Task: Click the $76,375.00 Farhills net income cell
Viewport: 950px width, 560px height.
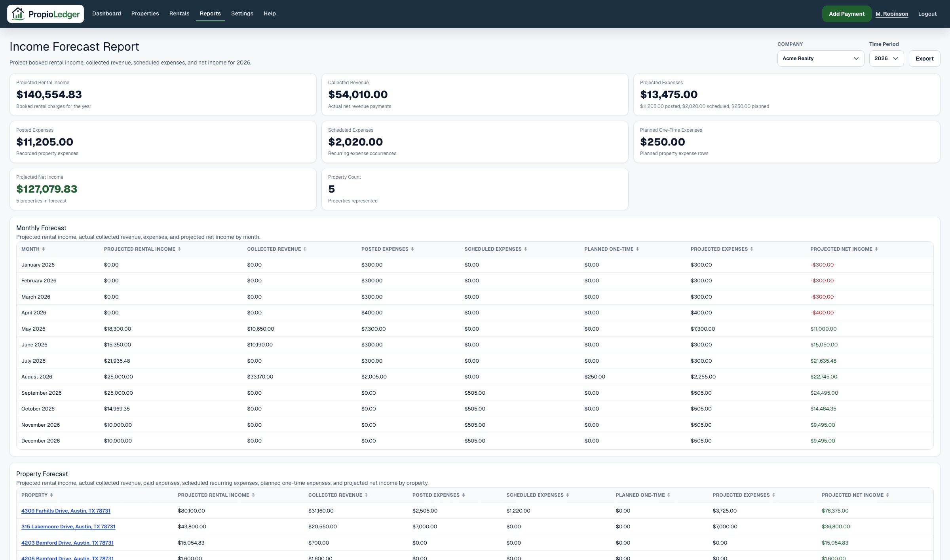Action: pos(835,511)
